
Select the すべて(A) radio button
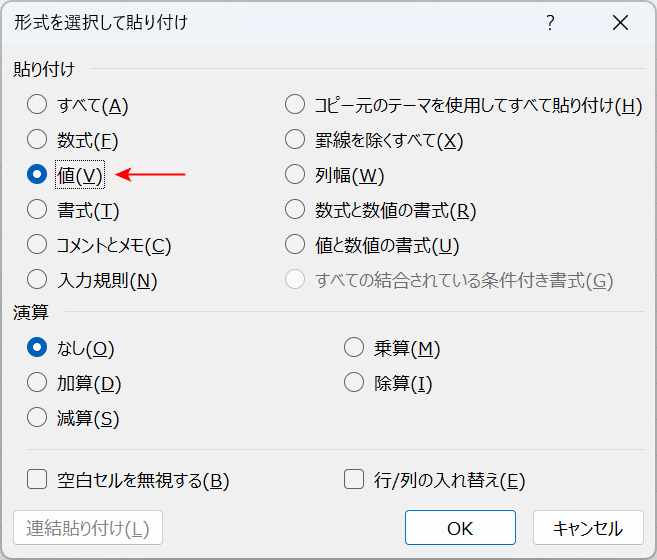[x=37, y=105]
